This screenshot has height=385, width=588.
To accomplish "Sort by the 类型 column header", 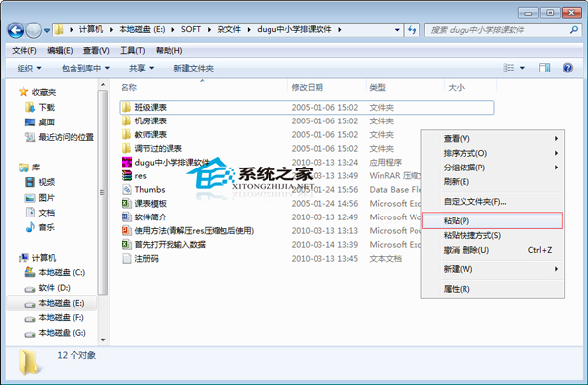I will 377,88.
